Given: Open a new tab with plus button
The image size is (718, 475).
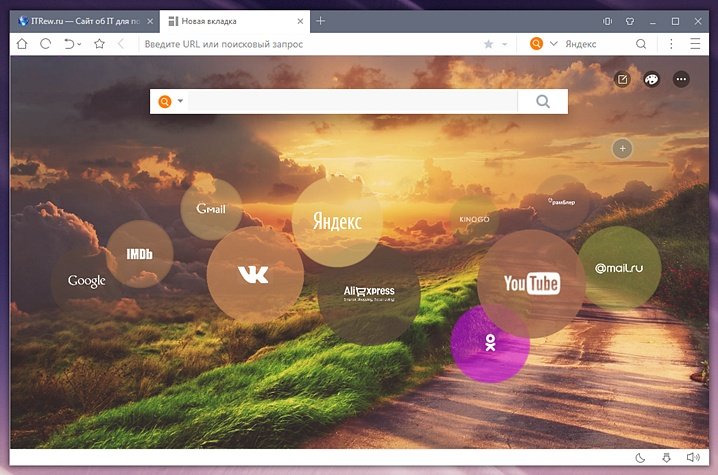Looking at the screenshot, I should coord(321,21).
